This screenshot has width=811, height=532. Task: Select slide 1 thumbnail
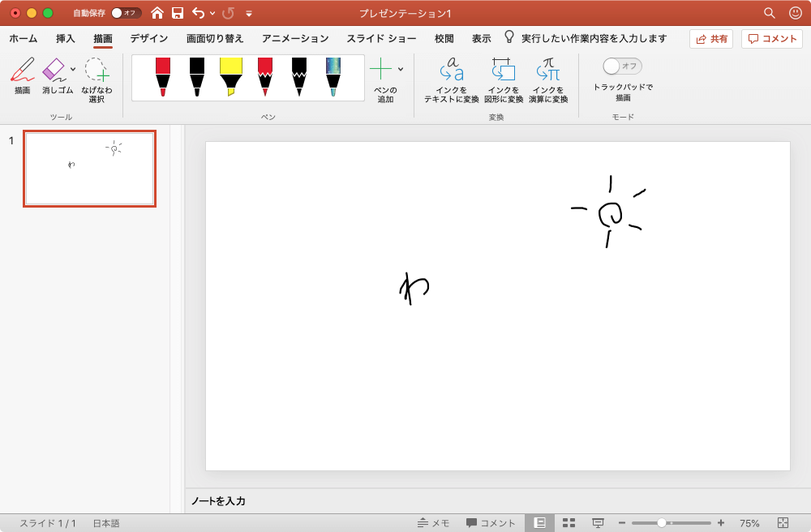coord(89,169)
